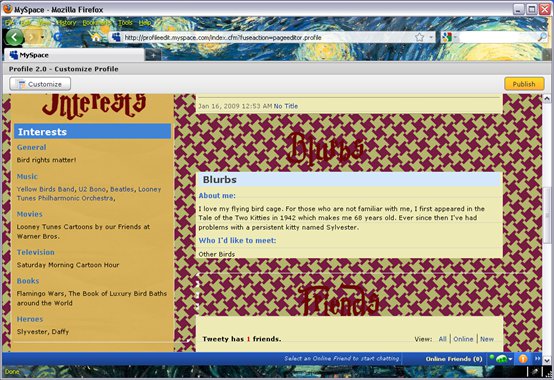The width and height of the screenshot is (554, 380).
Task: Click the Bird rights matter! text
Action: 46,160
